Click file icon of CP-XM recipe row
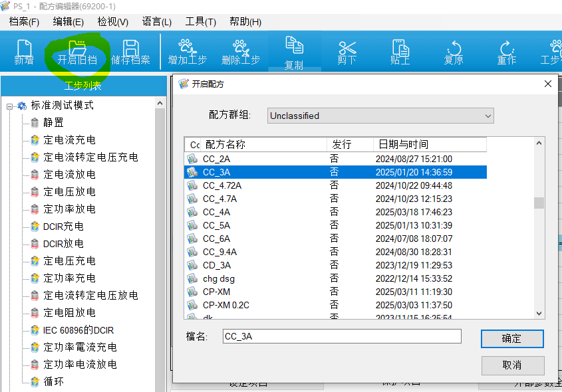 (x=192, y=292)
